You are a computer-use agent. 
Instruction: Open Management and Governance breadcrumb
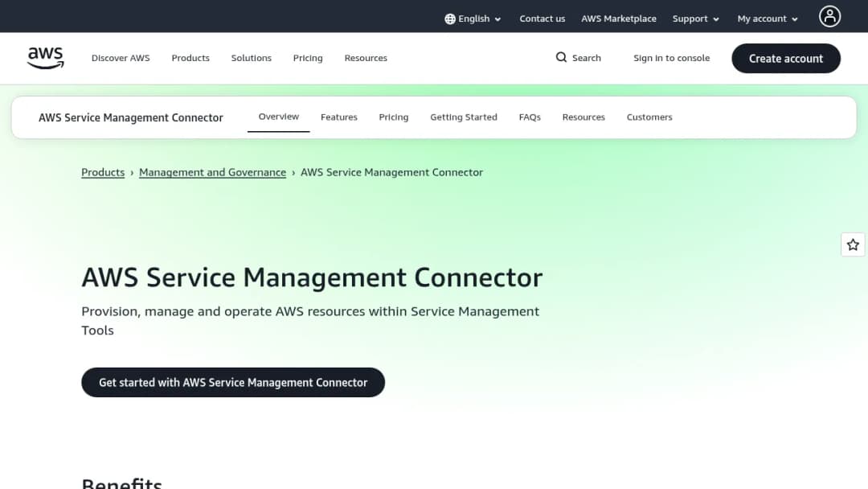tap(212, 172)
